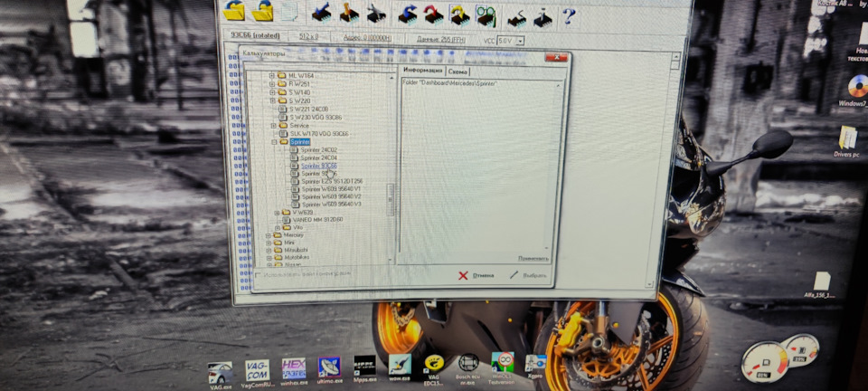Select Sprinter 24C04 entry
The image size is (868, 391).
click(319, 157)
